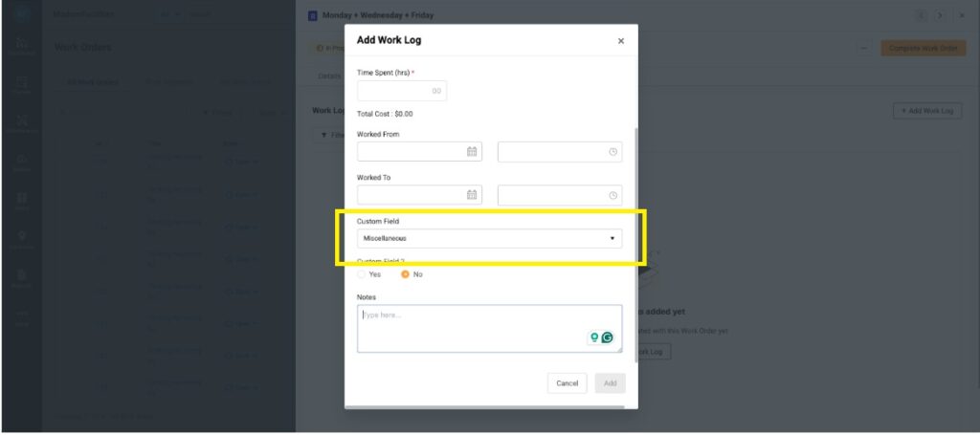Viewport: 980px width, 435px height.
Task: Go to next work order arrow
Action: click(940, 15)
